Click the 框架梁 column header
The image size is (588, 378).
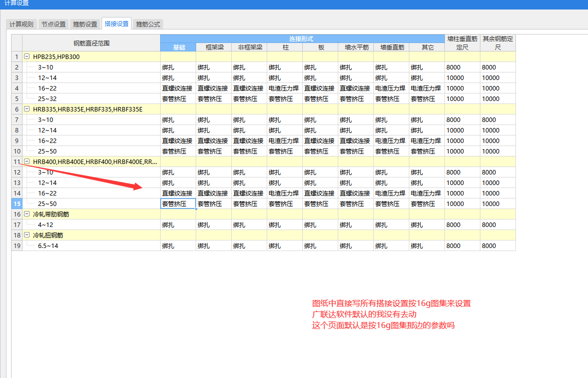214,47
